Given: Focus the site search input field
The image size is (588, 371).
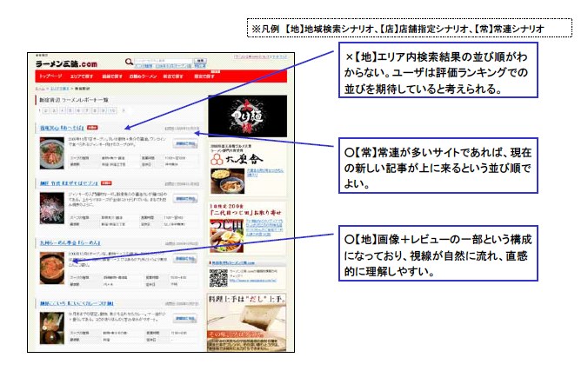Looking at the screenshot, I should tap(164, 60).
